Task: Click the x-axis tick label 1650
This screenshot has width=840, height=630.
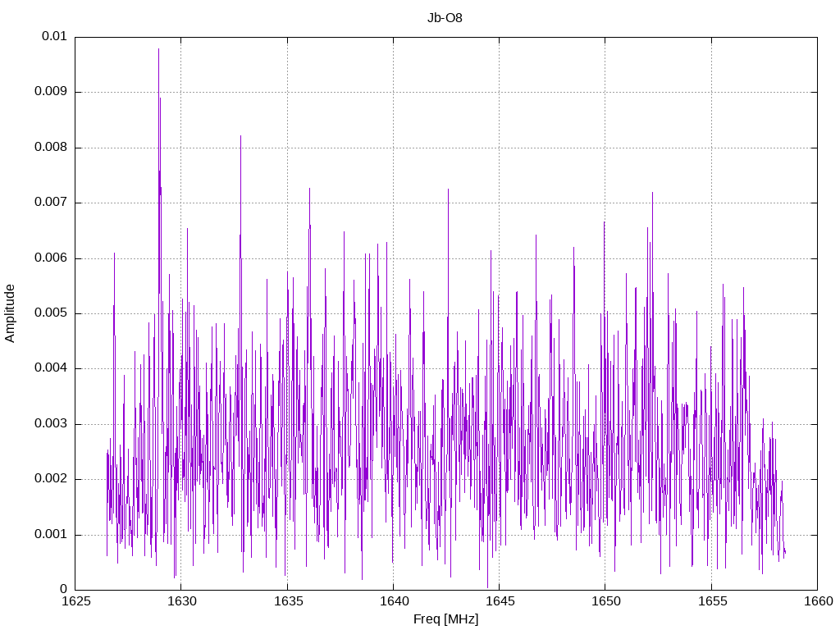Action: click(606, 601)
